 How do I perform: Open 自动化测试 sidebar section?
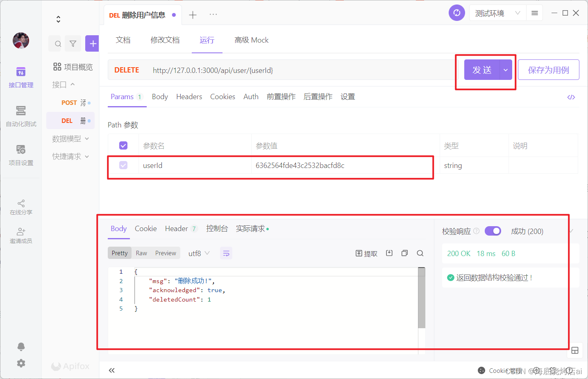point(21,116)
